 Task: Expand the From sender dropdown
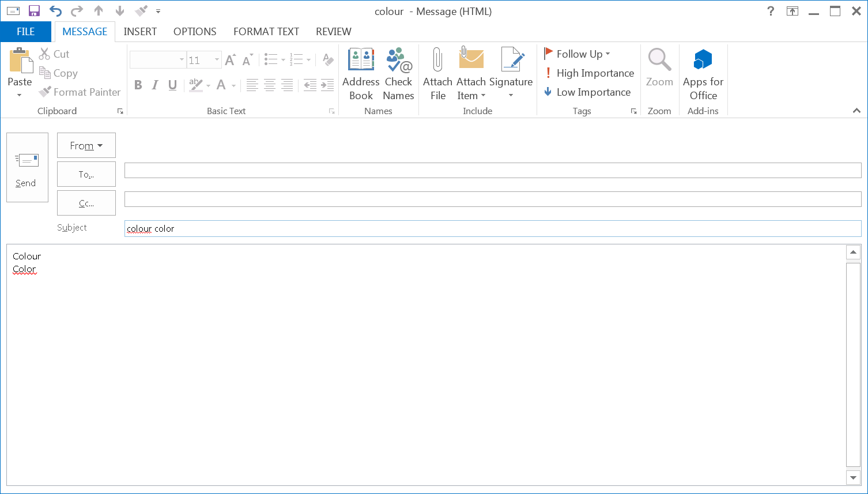tap(86, 146)
